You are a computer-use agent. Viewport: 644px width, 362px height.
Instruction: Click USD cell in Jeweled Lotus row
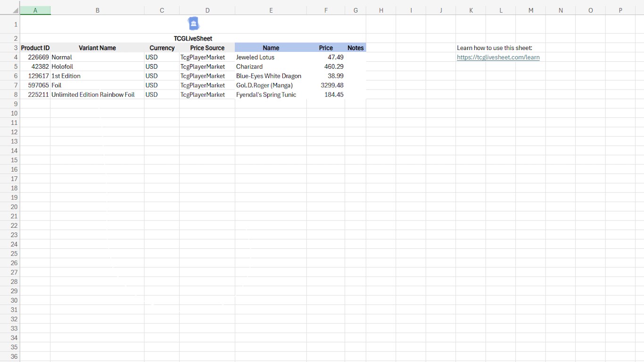pos(162,57)
